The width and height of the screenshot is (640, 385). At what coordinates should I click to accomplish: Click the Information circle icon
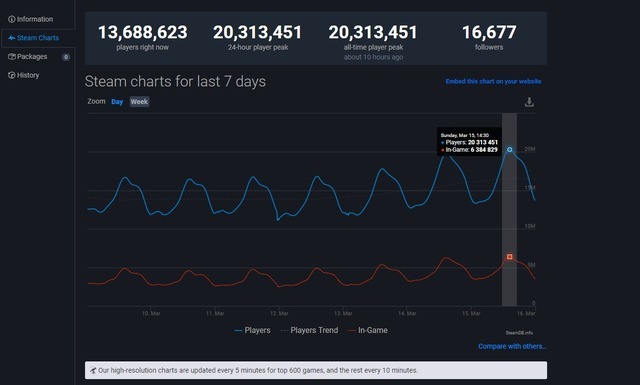point(11,19)
